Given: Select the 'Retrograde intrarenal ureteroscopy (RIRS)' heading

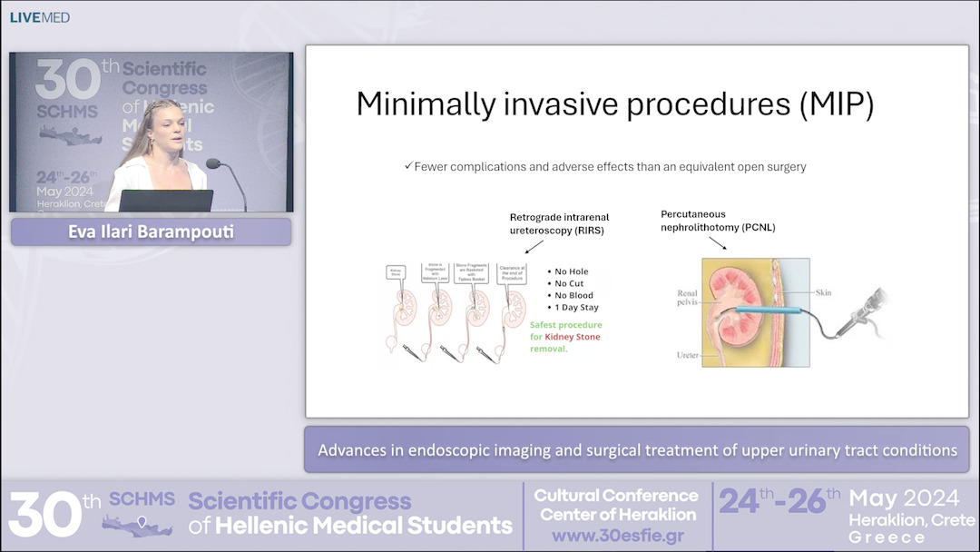Looking at the screenshot, I should click(558, 223).
